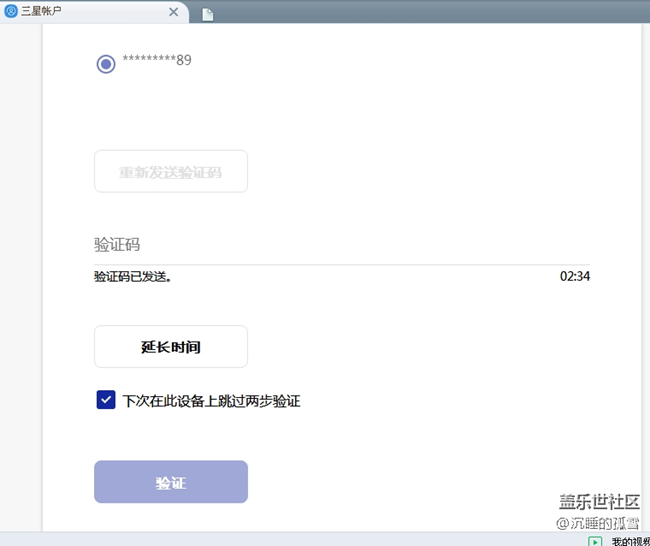
Task: Open a new tab with the page icon
Action: click(x=208, y=14)
